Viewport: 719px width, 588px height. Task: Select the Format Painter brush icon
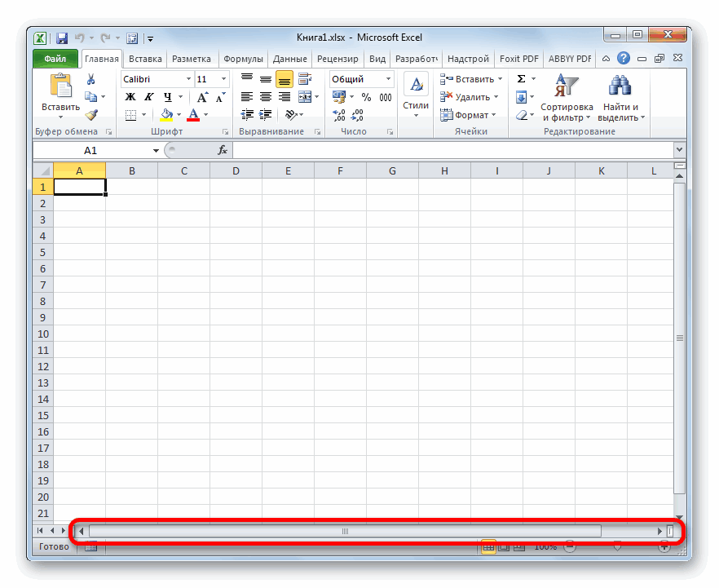pyautogui.click(x=91, y=114)
